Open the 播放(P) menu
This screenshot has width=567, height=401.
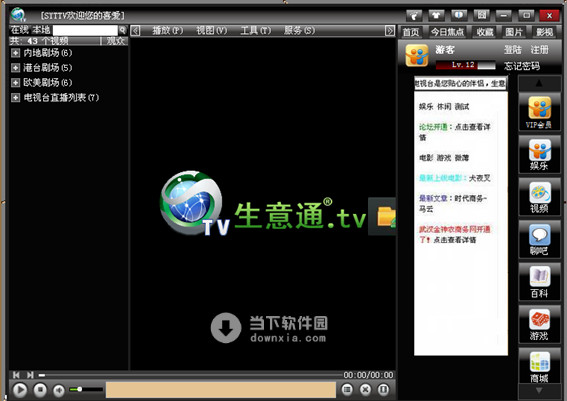168,30
